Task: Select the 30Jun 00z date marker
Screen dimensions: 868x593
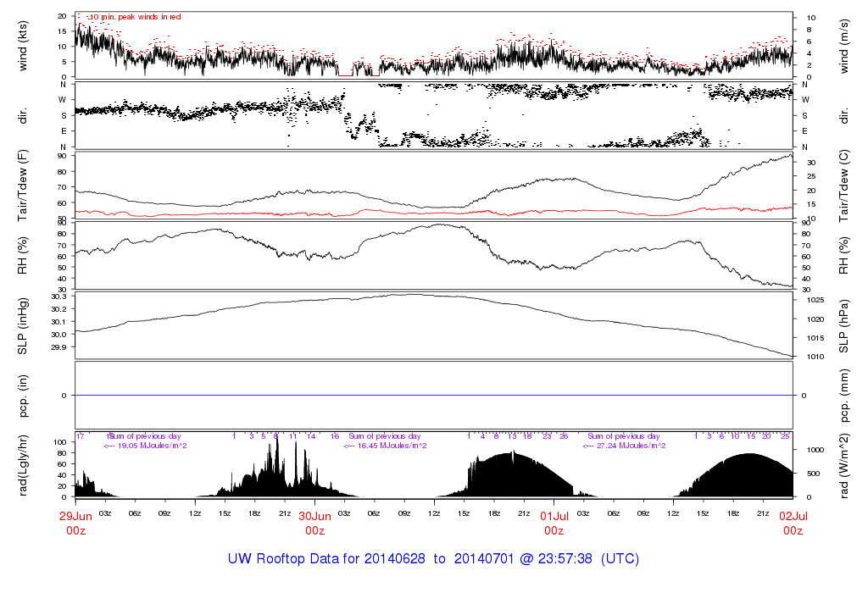Action: (314, 523)
